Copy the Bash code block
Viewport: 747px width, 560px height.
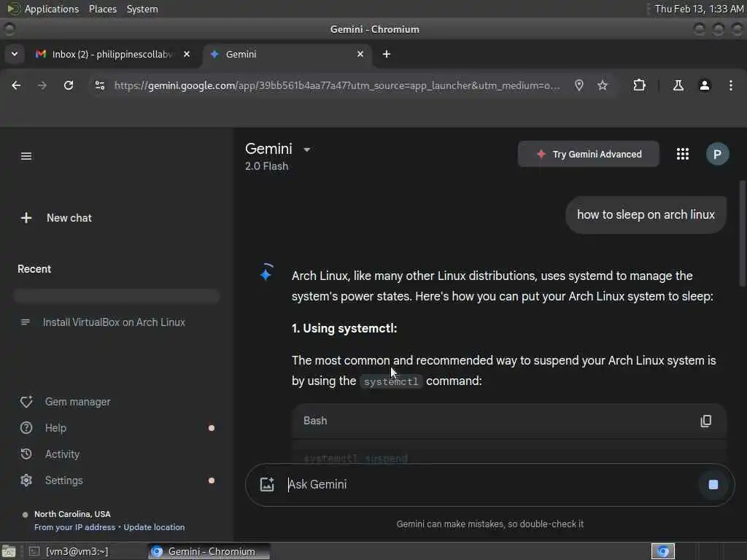[705, 421]
